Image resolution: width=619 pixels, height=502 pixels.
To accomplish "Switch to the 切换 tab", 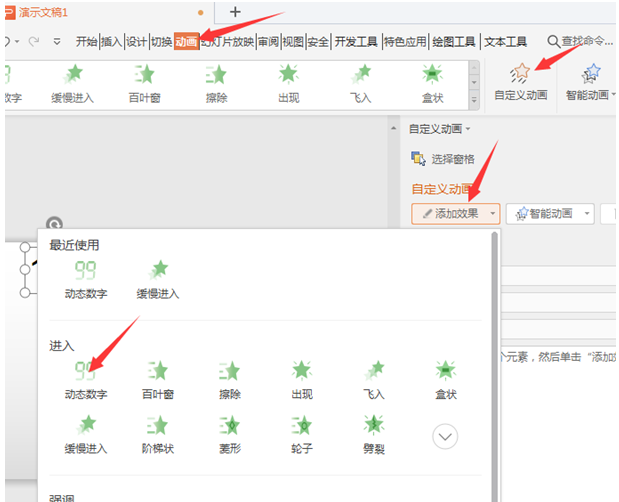I will pyautogui.click(x=161, y=41).
